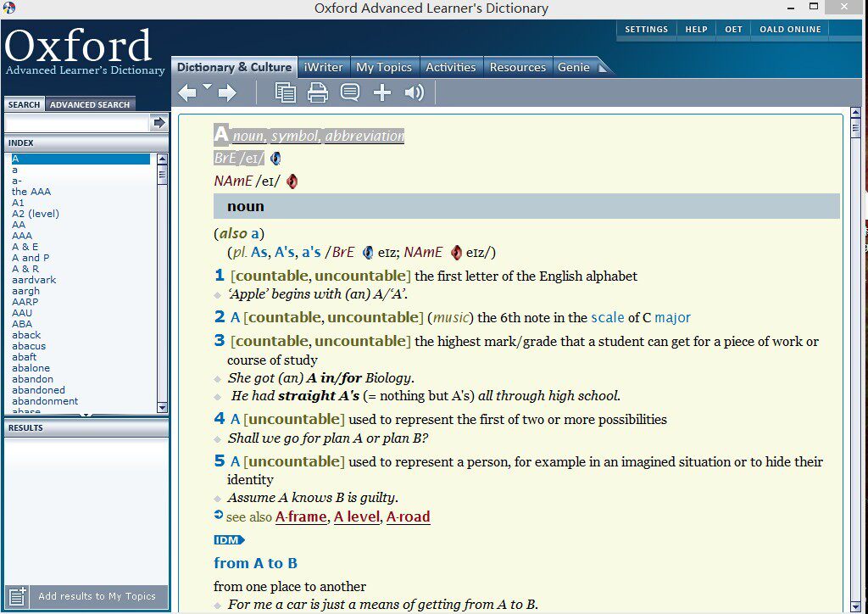868x614 pixels.
Task: Open the iWriter tab
Action: [x=323, y=68]
